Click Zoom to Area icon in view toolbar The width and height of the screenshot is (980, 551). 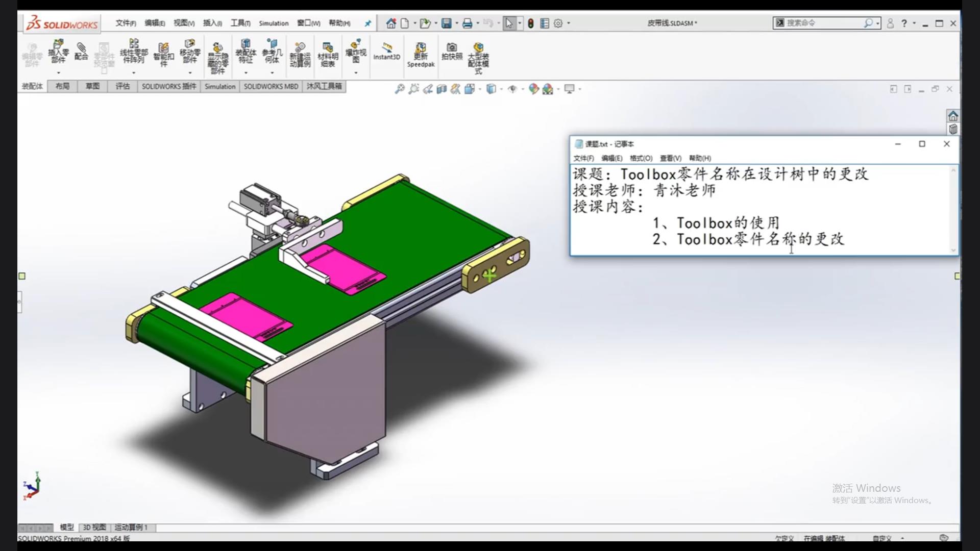click(413, 89)
